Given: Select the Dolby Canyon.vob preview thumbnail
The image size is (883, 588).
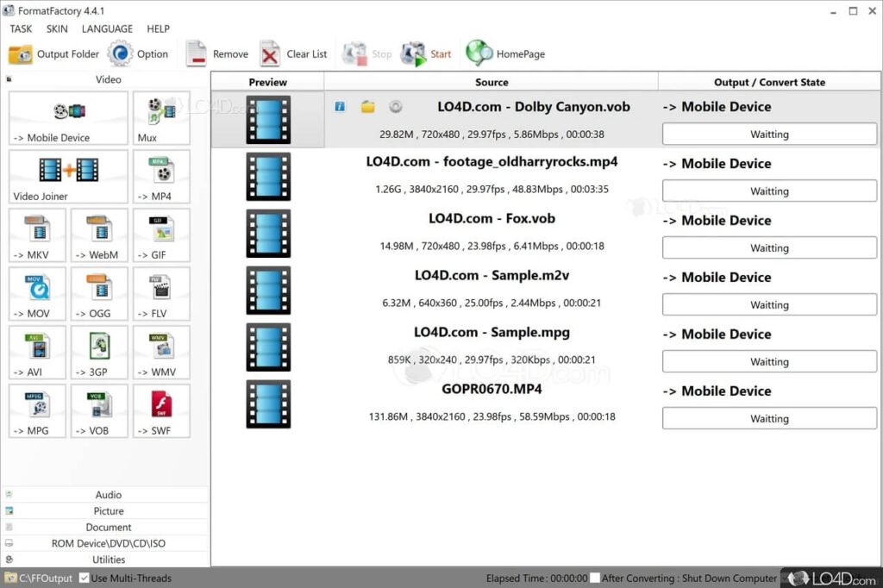Looking at the screenshot, I should [268, 119].
